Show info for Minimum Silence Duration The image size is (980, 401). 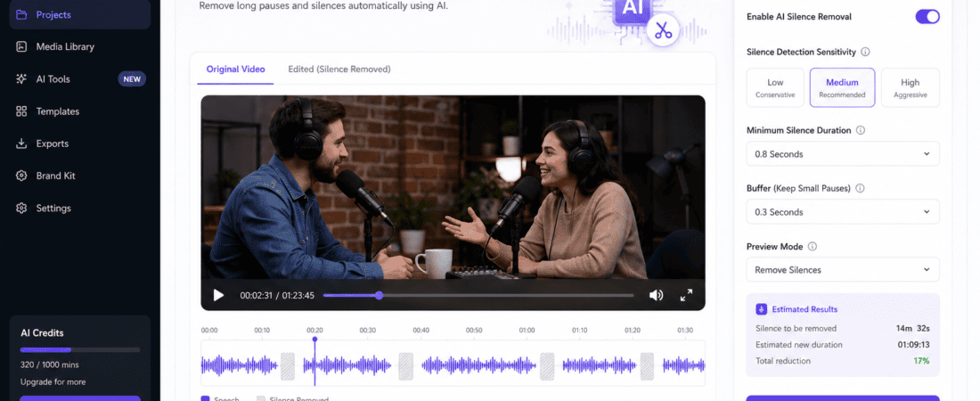click(x=860, y=131)
